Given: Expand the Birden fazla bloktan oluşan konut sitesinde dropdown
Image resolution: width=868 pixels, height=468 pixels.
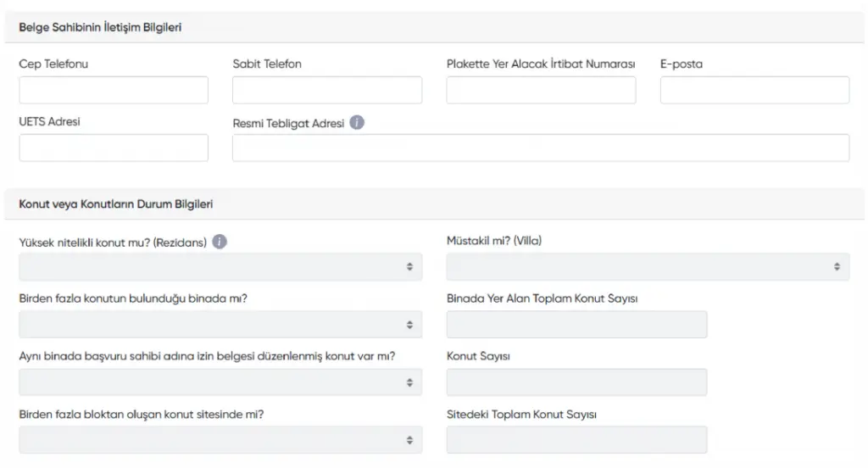Looking at the screenshot, I should 220,440.
